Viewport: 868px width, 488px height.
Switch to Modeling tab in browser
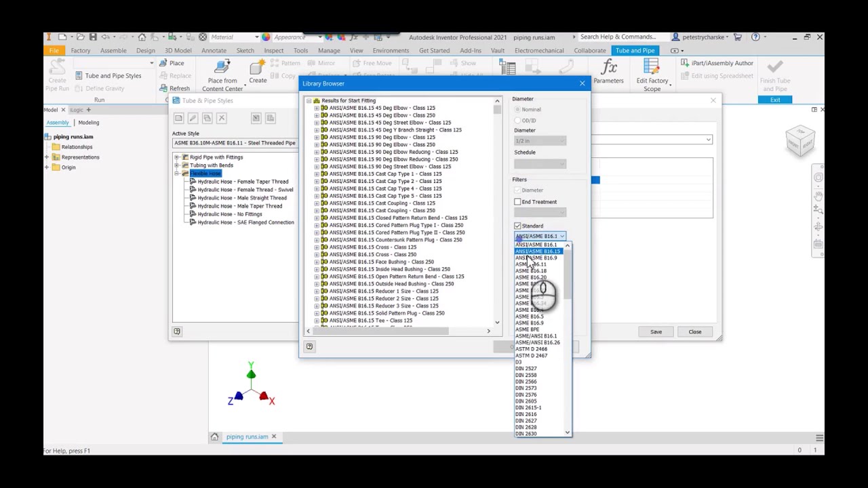point(88,123)
